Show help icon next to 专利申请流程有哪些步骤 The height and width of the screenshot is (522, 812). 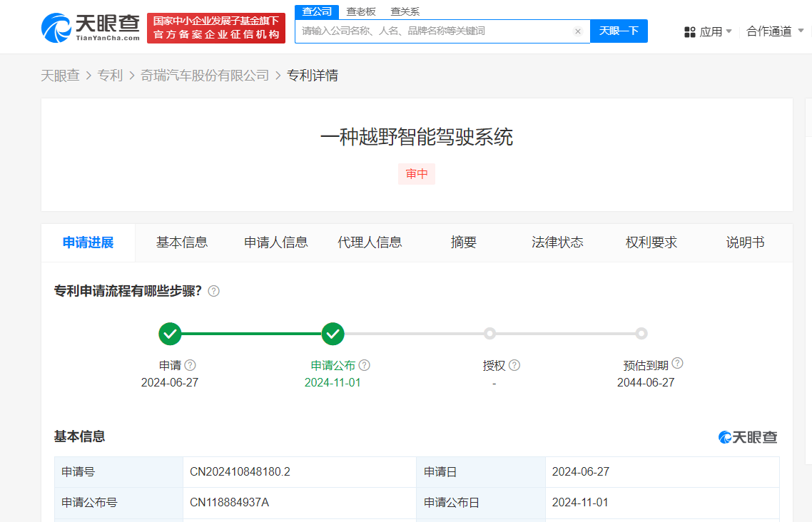(x=213, y=291)
